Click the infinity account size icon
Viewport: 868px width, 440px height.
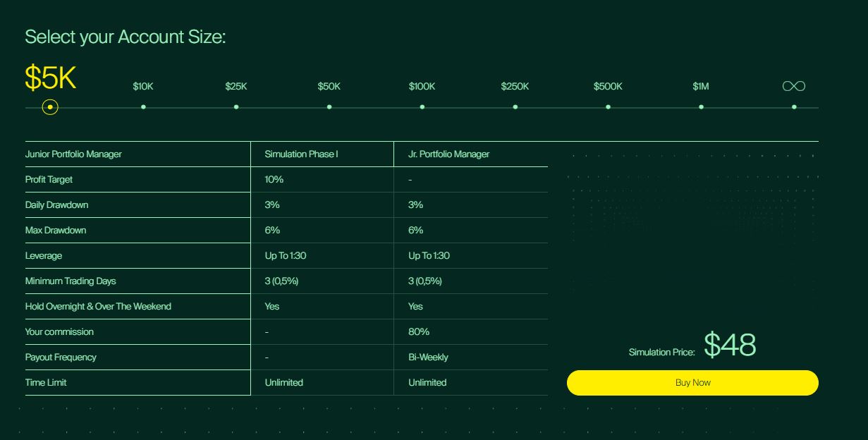pyautogui.click(x=794, y=86)
